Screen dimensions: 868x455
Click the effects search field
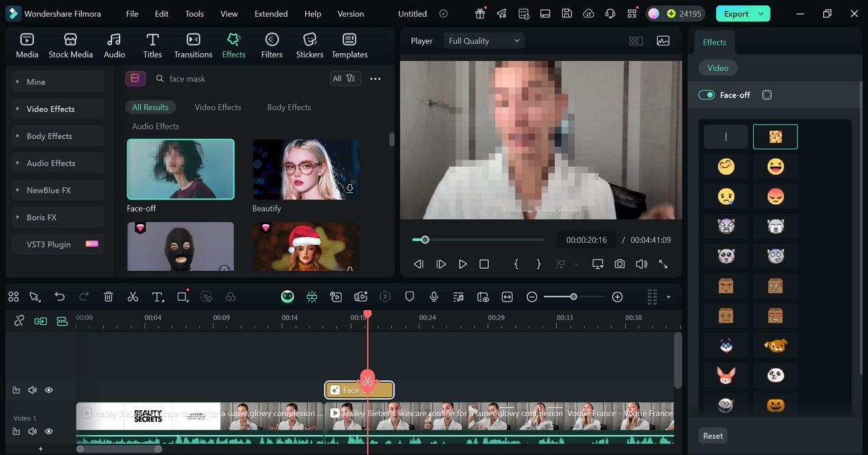238,79
